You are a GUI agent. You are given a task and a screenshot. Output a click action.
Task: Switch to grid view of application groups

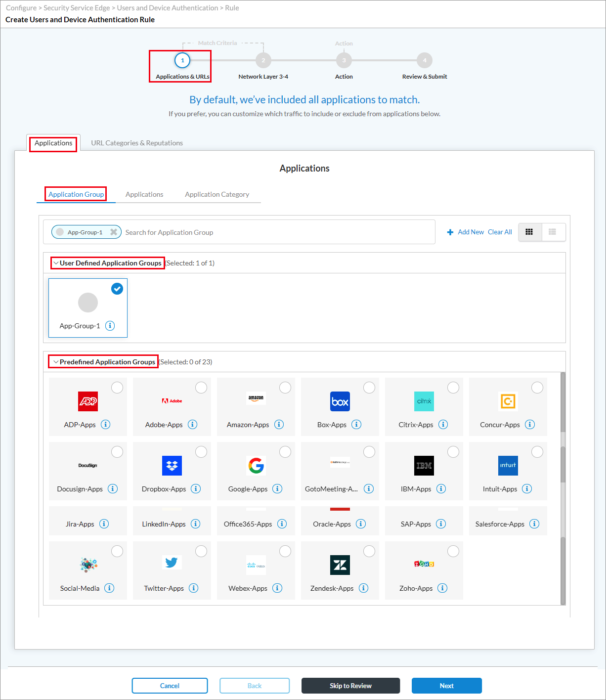(x=530, y=232)
